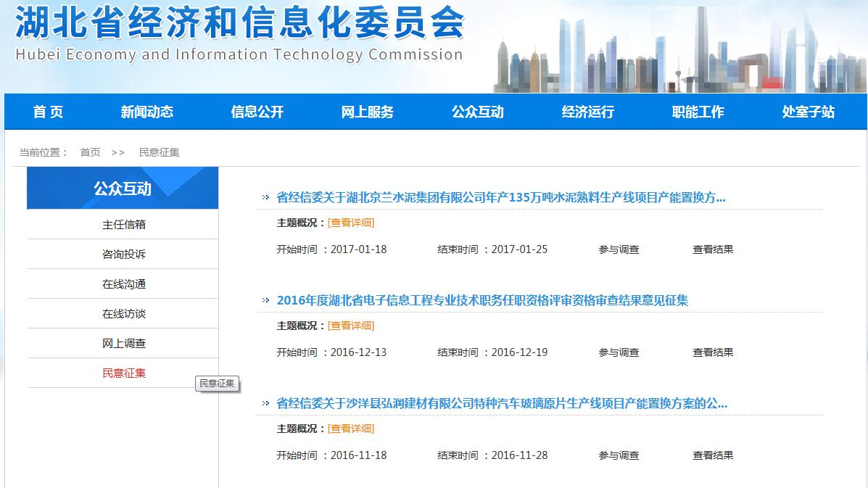868x488 pixels.
Task: Open the 首 页 nav item
Action: tap(48, 112)
